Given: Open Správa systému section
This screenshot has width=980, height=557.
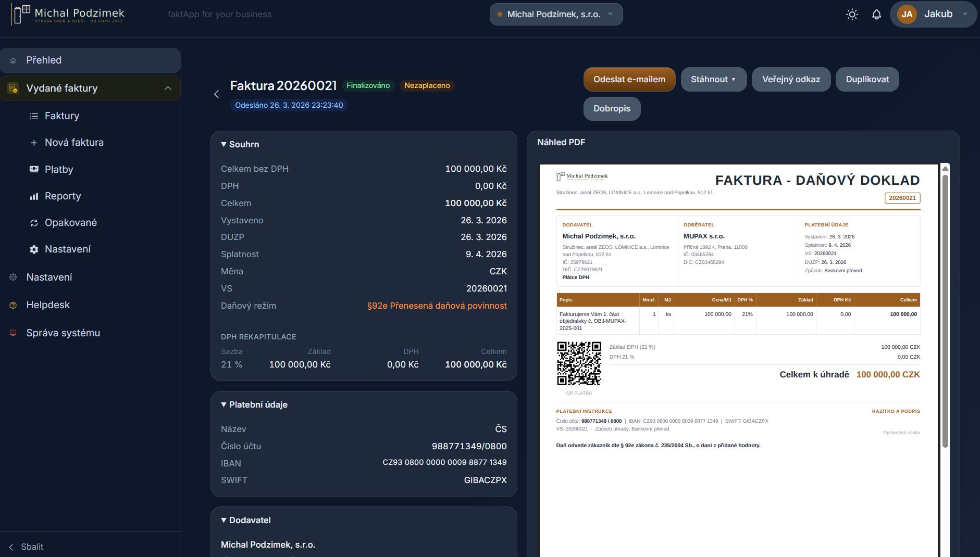Looking at the screenshot, I should click(x=63, y=333).
